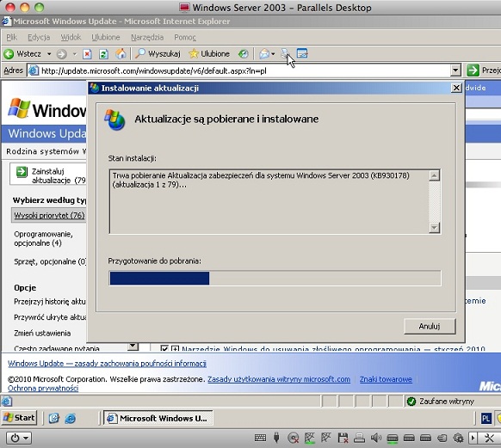Click Parallels keyboard status icon
This screenshot has width=501, height=448.
(x=260, y=438)
